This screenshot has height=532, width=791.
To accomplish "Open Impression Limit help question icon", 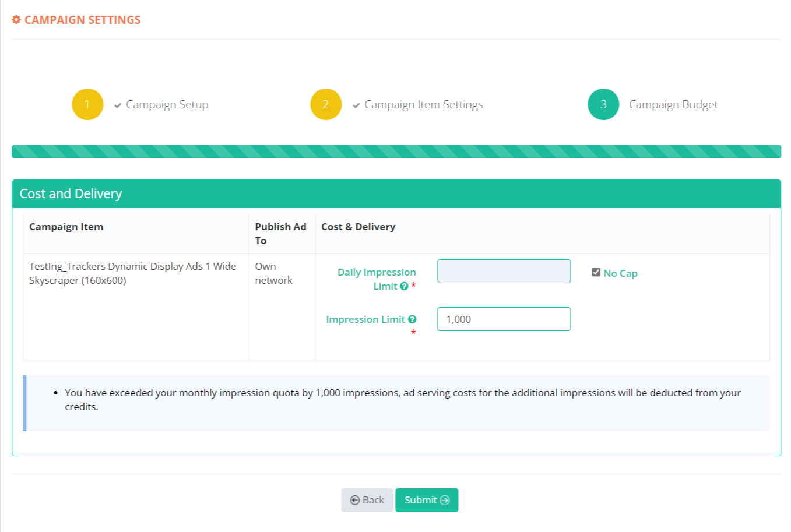I will [x=412, y=319].
